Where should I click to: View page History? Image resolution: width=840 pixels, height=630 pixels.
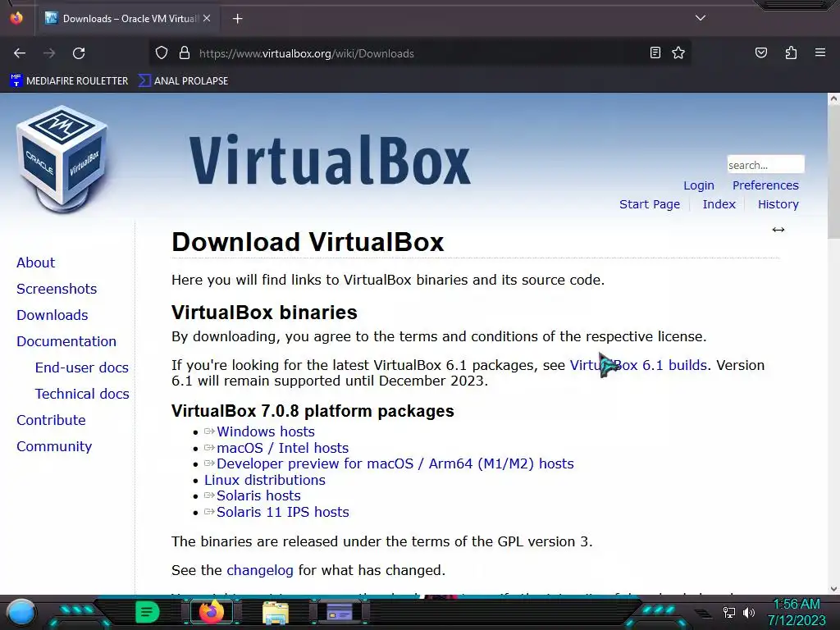point(778,204)
